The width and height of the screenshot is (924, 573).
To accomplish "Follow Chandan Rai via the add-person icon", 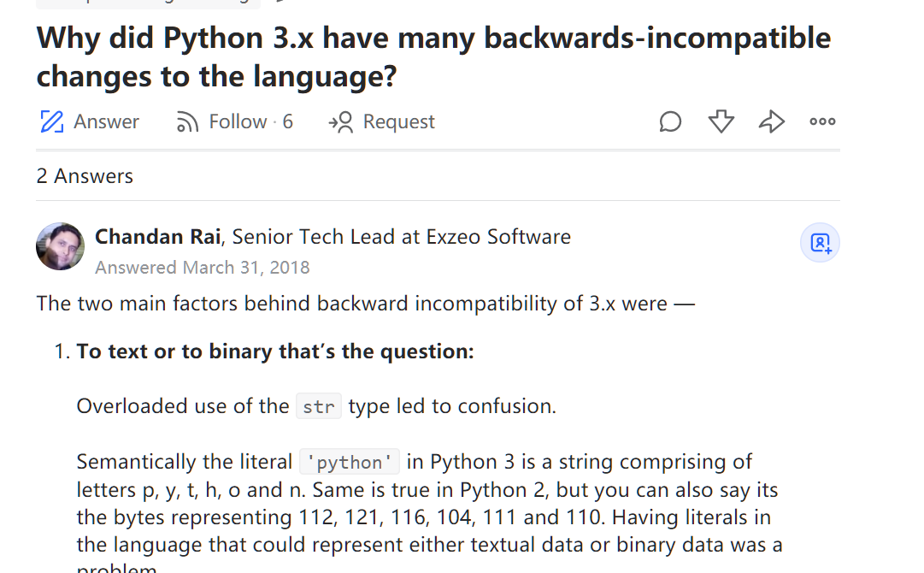I will click(820, 243).
